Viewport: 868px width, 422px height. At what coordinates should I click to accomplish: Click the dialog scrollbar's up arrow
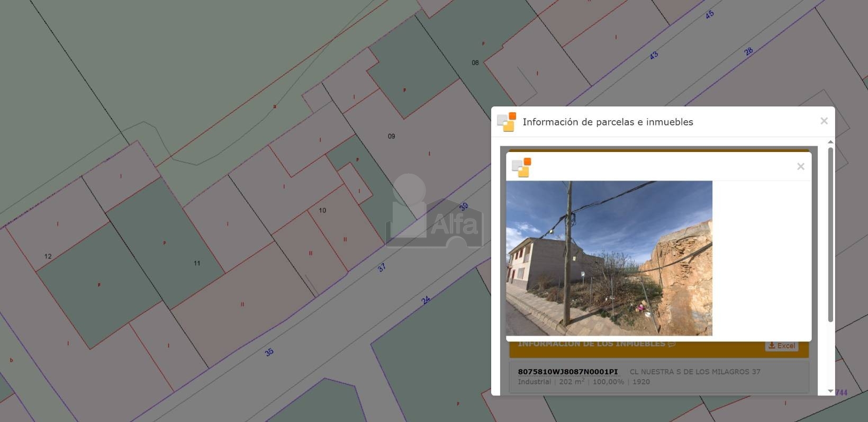tap(830, 142)
